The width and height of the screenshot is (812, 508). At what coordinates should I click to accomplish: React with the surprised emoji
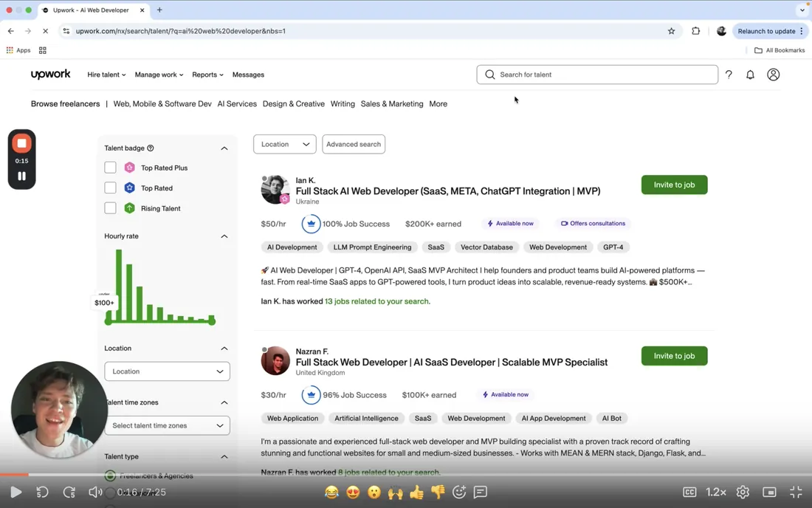pyautogui.click(x=374, y=492)
